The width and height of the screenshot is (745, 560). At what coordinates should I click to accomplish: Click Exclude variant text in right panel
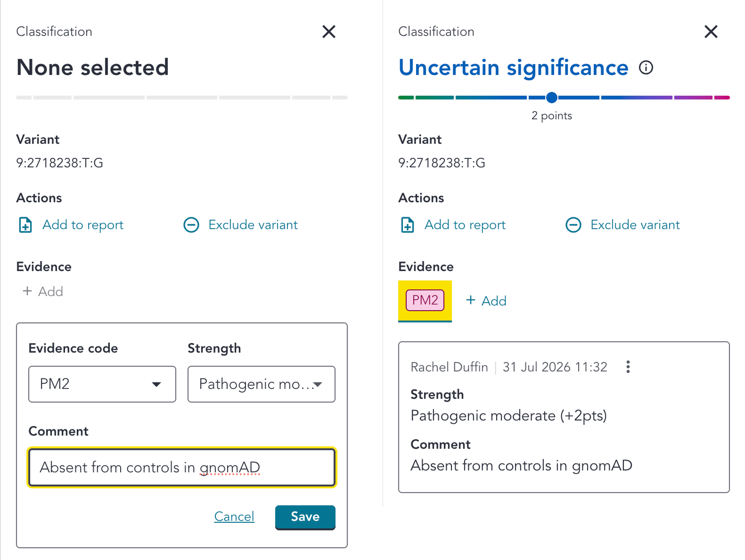click(635, 225)
